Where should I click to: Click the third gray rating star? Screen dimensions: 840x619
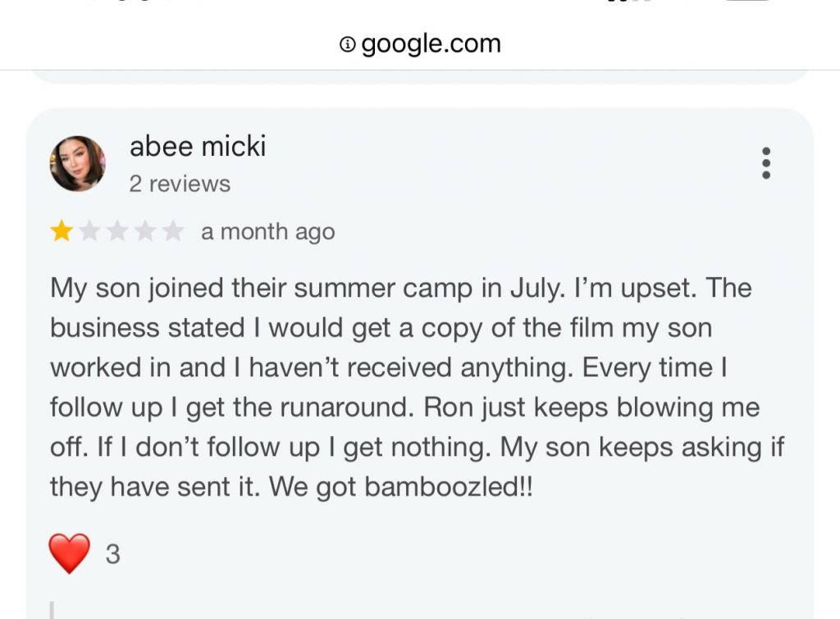click(117, 232)
